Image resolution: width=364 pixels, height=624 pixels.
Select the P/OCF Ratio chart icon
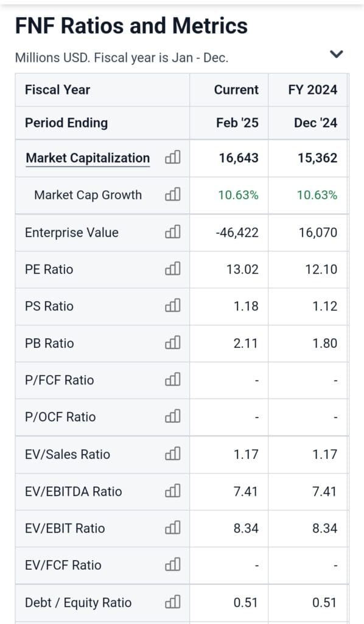pos(172,417)
